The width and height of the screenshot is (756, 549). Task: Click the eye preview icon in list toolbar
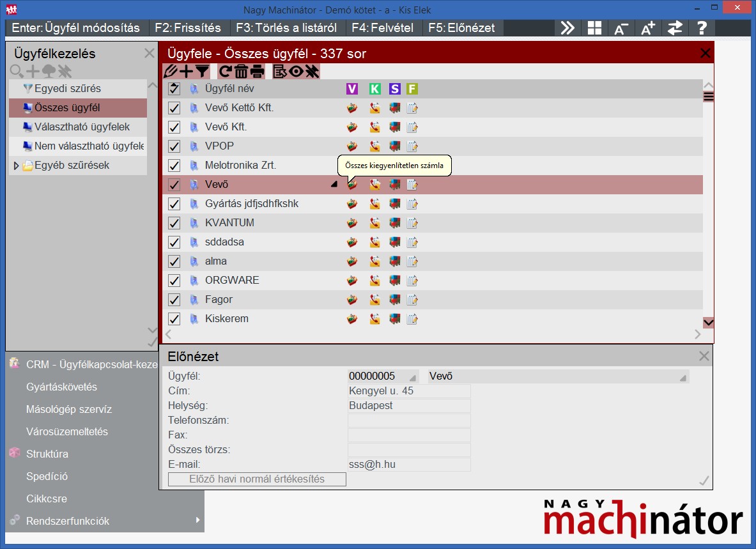pos(296,72)
